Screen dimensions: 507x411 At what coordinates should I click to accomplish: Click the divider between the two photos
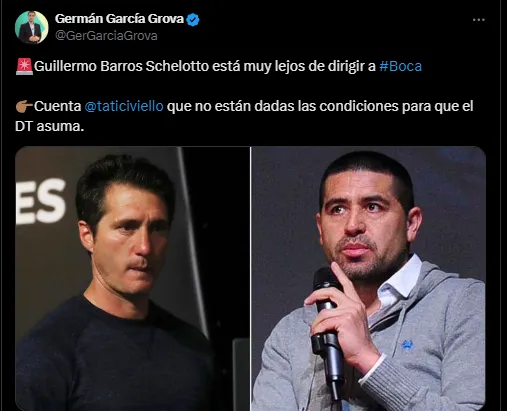[x=250, y=279]
